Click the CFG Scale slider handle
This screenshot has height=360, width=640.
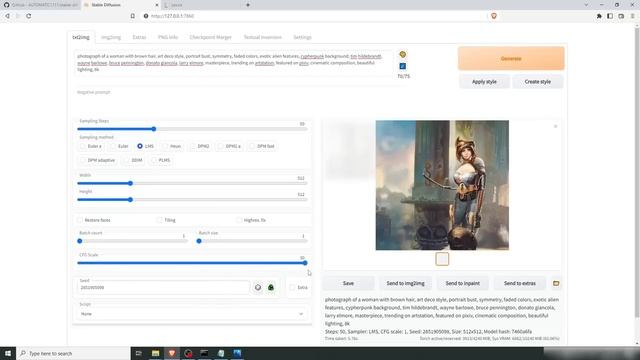(305, 263)
